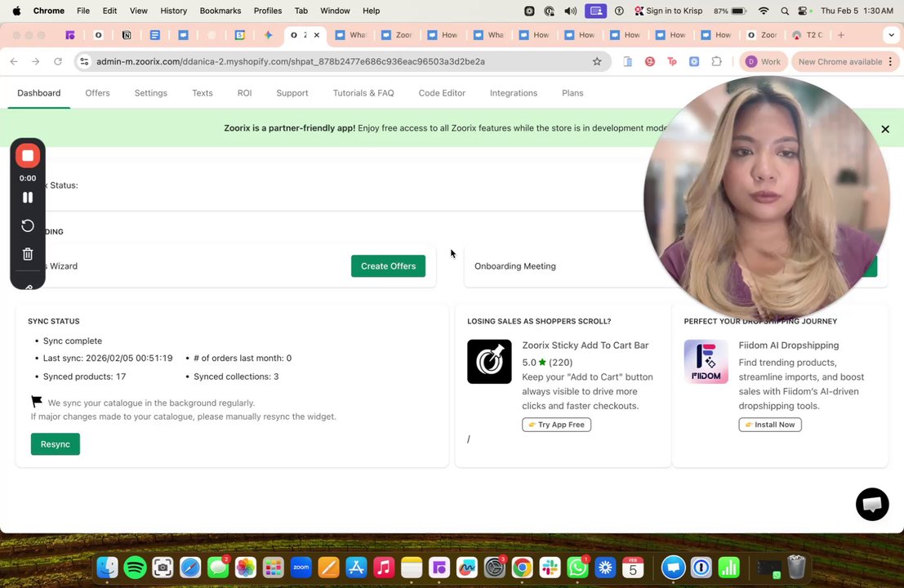
Task: Switch to the T2 C browser tab
Action: [x=808, y=35]
